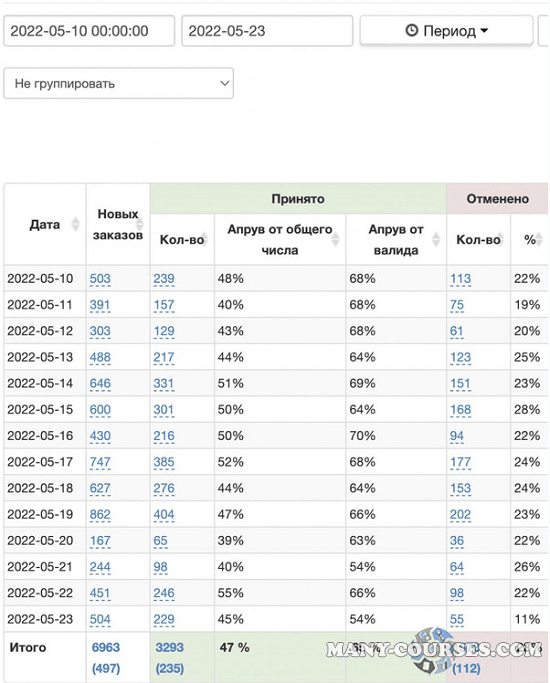Image resolution: width=550 pixels, height=683 pixels.
Task: Open cancelled link 94
Action: pos(457,435)
